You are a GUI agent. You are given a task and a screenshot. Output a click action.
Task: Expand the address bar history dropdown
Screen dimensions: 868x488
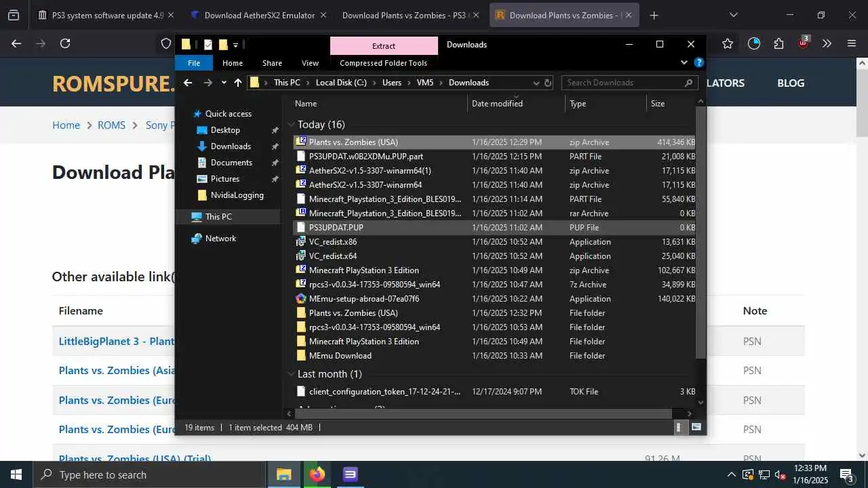coord(536,83)
